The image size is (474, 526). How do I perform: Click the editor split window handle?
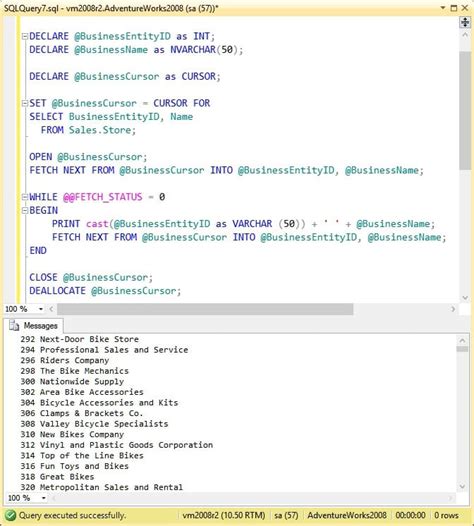465,22
